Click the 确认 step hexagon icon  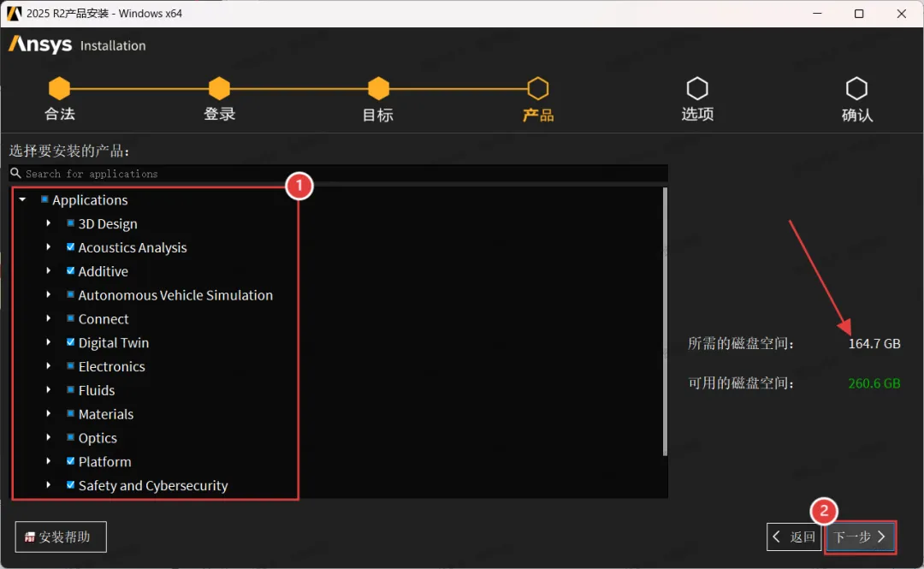(856, 88)
